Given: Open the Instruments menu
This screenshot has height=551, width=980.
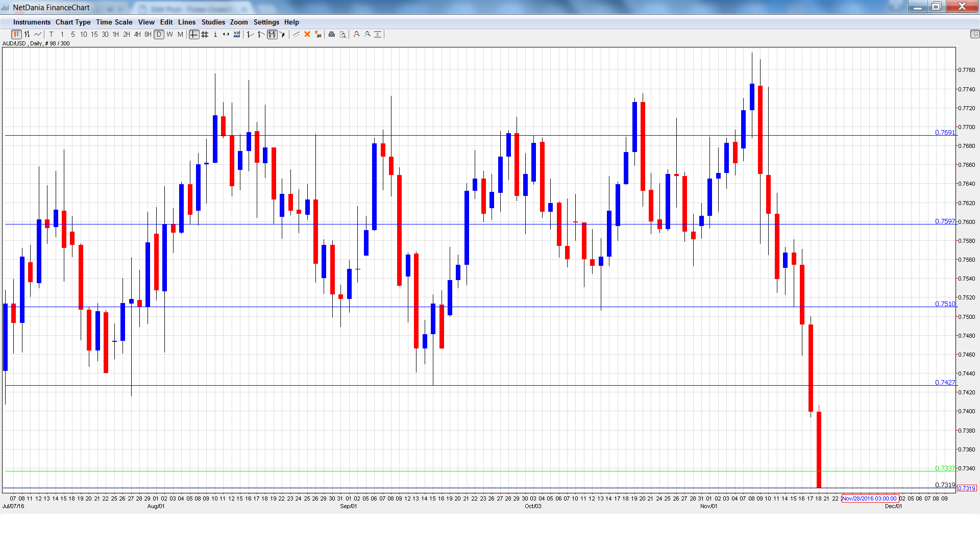Looking at the screenshot, I should tap(32, 22).
